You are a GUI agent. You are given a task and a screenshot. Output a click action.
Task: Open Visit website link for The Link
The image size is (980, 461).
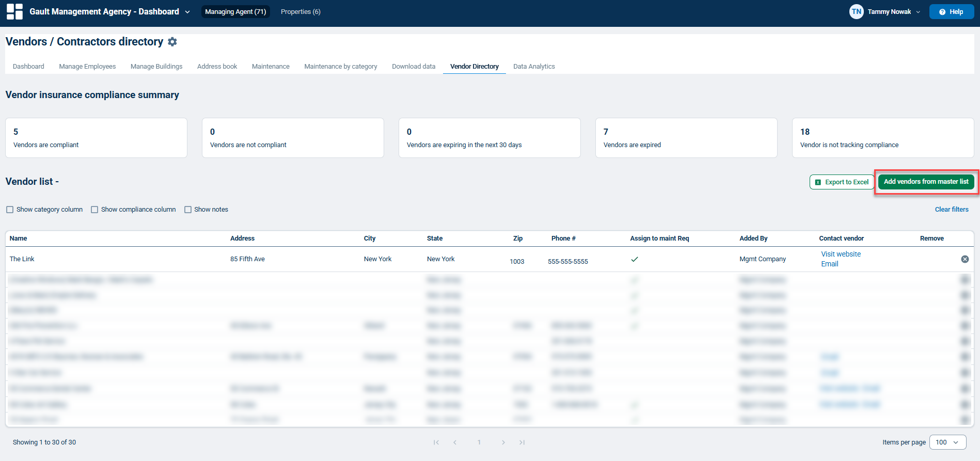tap(841, 254)
